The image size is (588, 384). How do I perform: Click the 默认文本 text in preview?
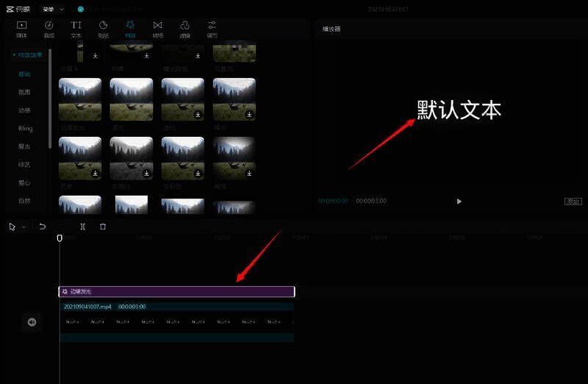click(459, 110)
